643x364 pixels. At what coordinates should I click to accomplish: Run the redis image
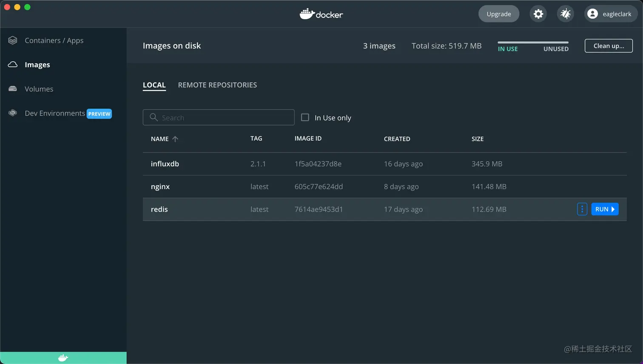click(x=605, y=209)
